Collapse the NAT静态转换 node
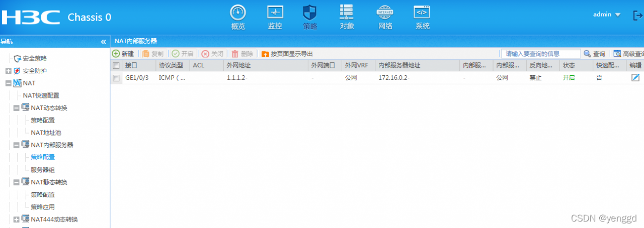 (16, 182)
